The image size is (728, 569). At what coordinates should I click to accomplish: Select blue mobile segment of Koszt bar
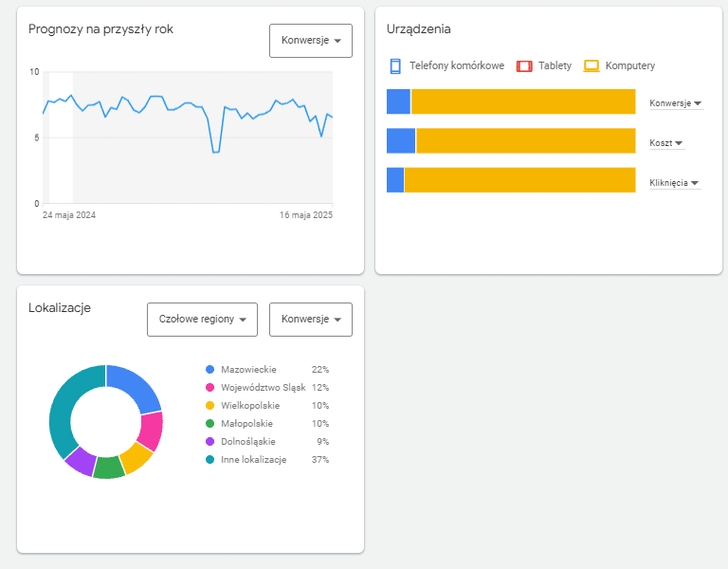401,140
